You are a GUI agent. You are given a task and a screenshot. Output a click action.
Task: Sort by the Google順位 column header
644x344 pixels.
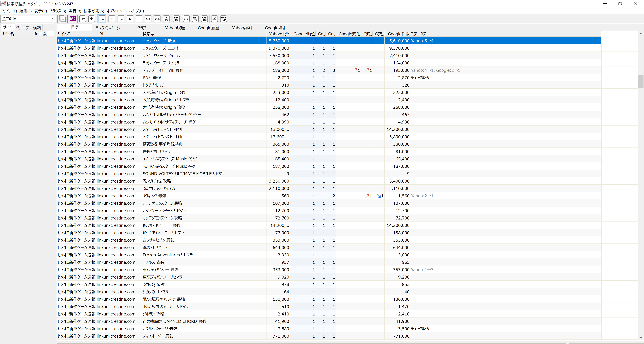point(304,34)
